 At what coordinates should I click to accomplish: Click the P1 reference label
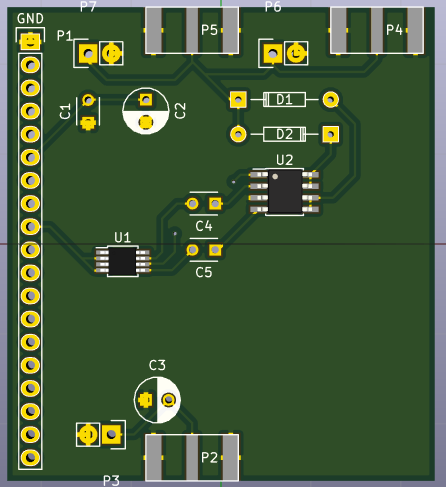(x=65, y=35)
